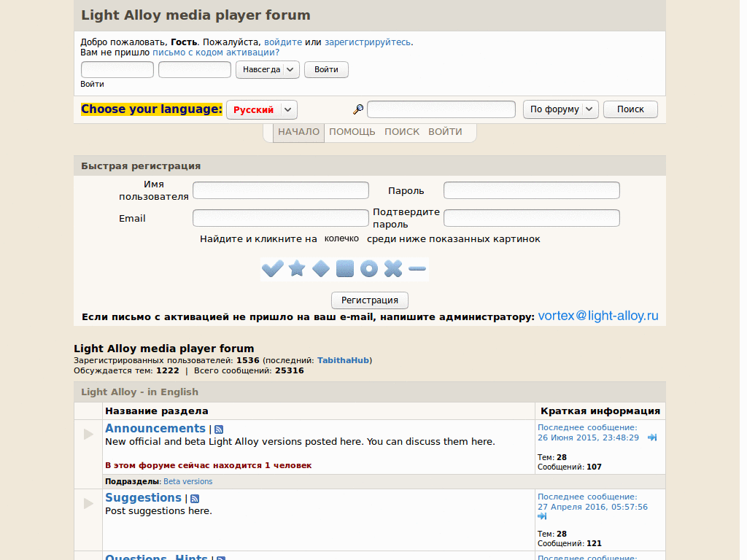Screen dimensions: 747x560
Task: Open the ПОМОЩЬ menu tab
Action: click(352, 132)
